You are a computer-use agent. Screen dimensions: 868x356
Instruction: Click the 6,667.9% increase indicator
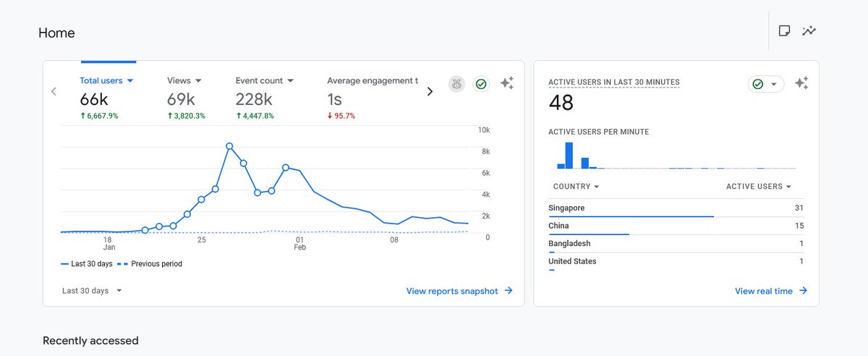click(x=99, y=116)
